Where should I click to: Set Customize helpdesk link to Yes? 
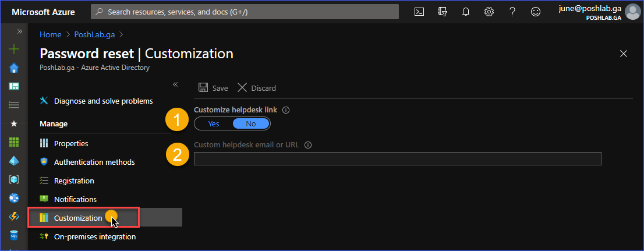click(214, 123)
